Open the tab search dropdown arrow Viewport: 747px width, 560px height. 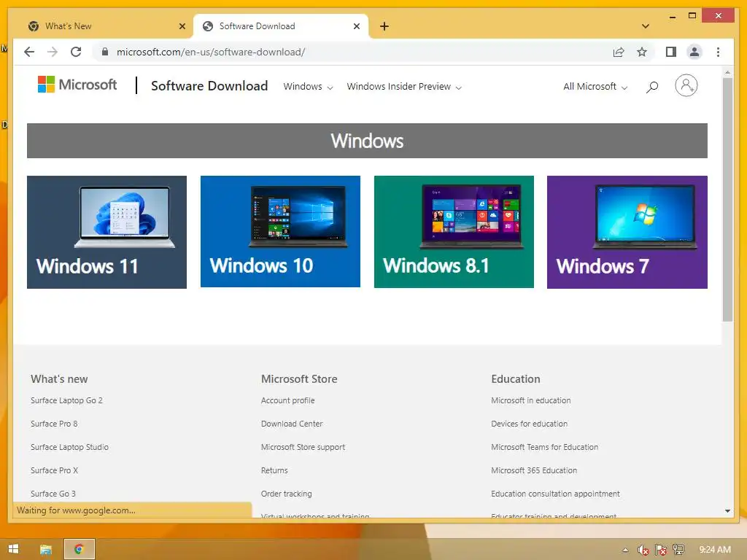[645, 26]
